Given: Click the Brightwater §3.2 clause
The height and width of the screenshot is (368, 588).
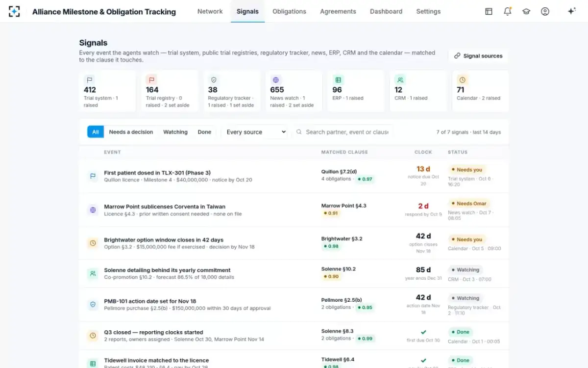Looking at the screenshot, I should tap(342, 239).
